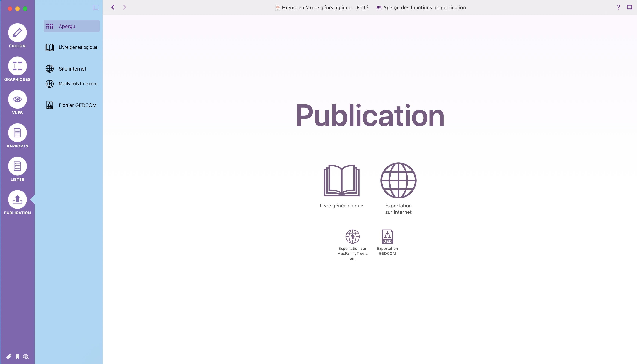Image resolution: width=637 pixels, height=364 pixels.
Task: Click the globe settings icon at bottom
Action: tap(26, 357)
